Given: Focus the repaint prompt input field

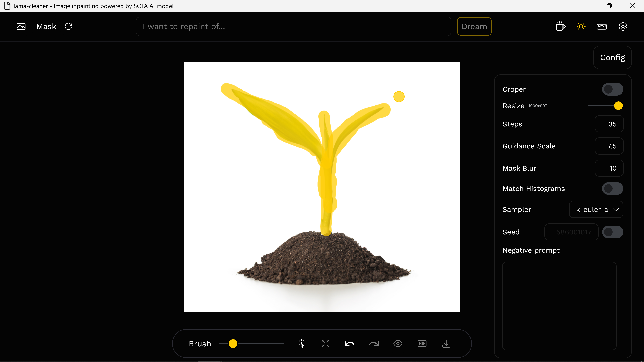Looking at the screenshot, I should tap(293, 26).
